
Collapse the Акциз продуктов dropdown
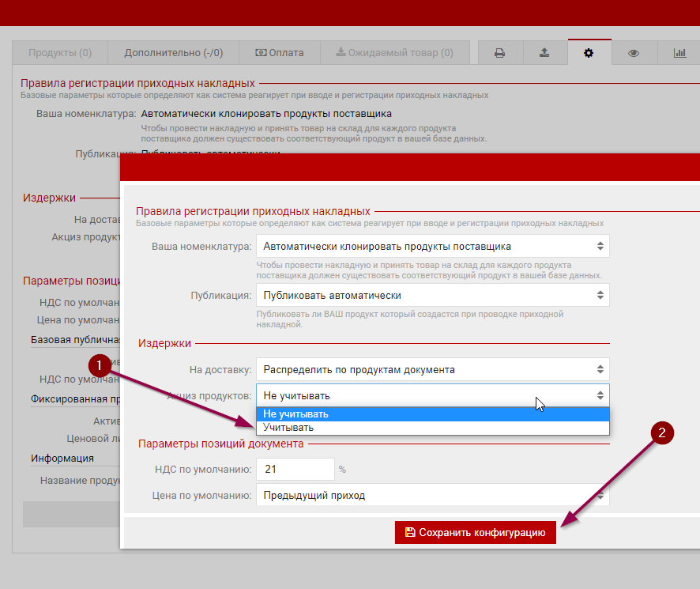click(432, 395)
